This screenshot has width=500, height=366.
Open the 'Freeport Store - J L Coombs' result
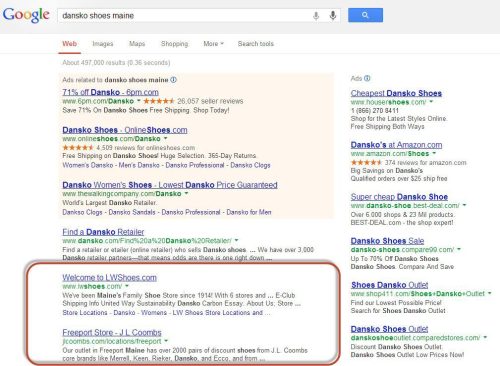(112, 332)
